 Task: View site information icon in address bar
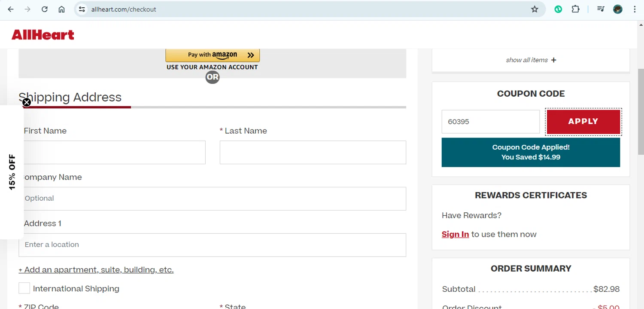click(x=82, y=9)
